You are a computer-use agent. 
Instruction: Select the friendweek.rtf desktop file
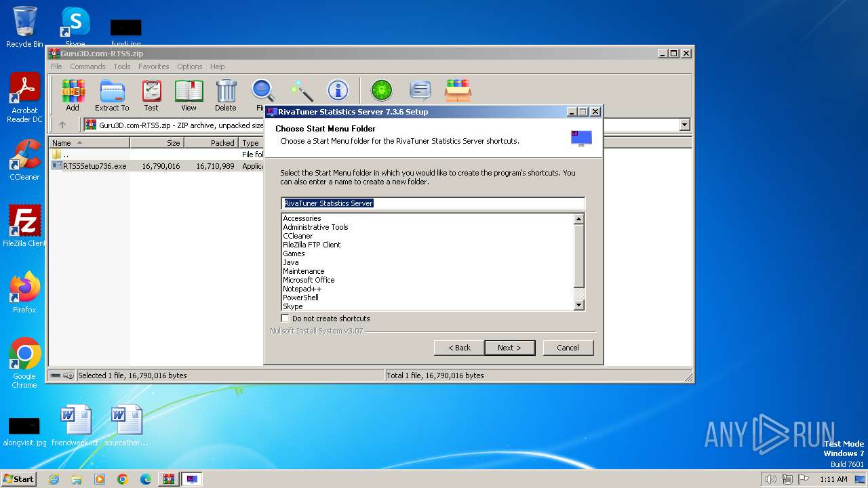[x=75, y=425]
